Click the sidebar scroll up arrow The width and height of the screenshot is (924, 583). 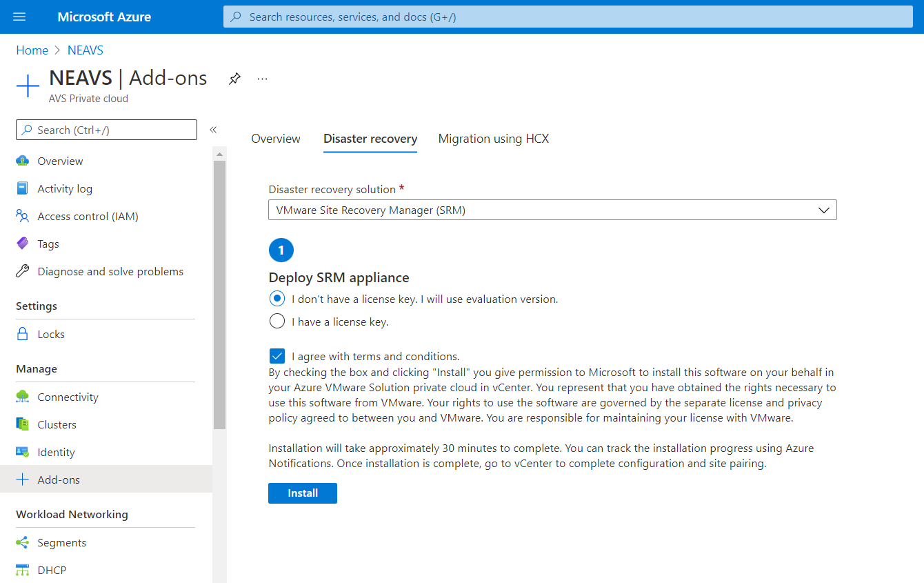219,154
